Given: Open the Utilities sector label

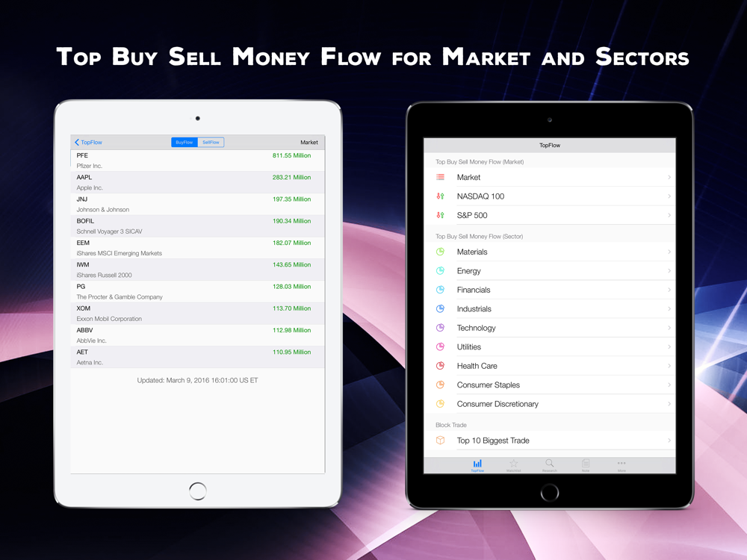Looking at the screenshot, I should (469, 347).
